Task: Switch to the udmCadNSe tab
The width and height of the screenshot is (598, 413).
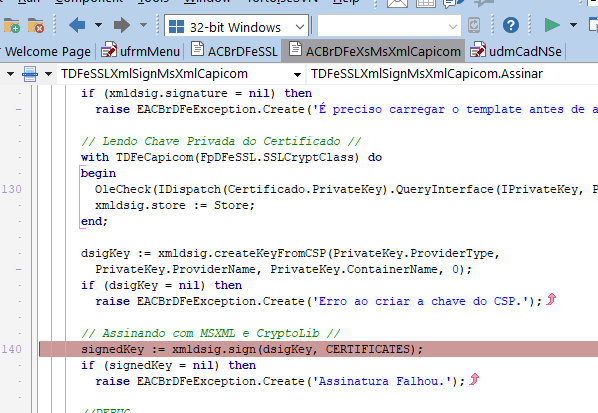Action: (516, 51)
